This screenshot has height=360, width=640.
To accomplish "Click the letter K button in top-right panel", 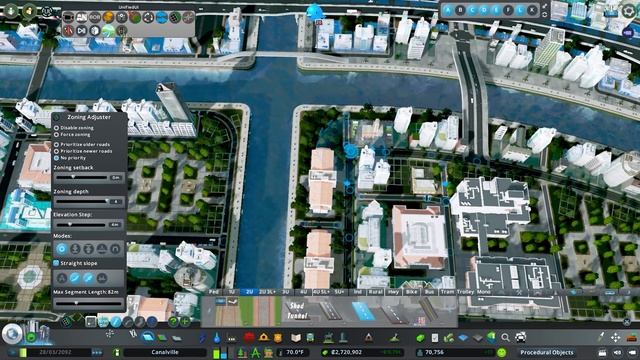I will point(532,10).
